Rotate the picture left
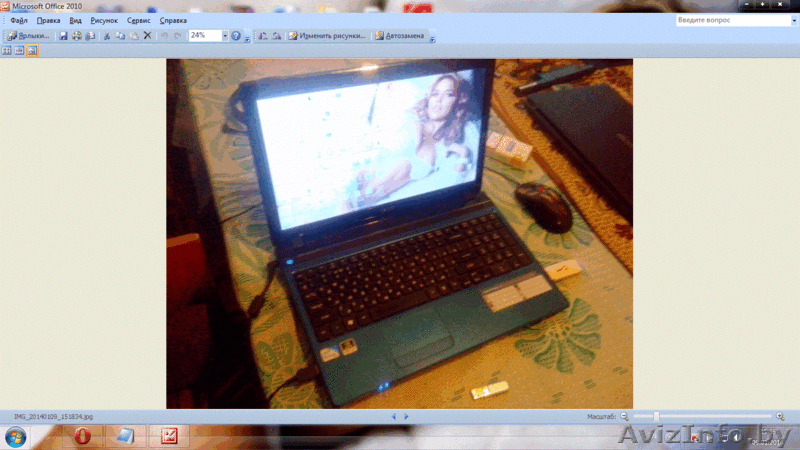 [263, 36]
